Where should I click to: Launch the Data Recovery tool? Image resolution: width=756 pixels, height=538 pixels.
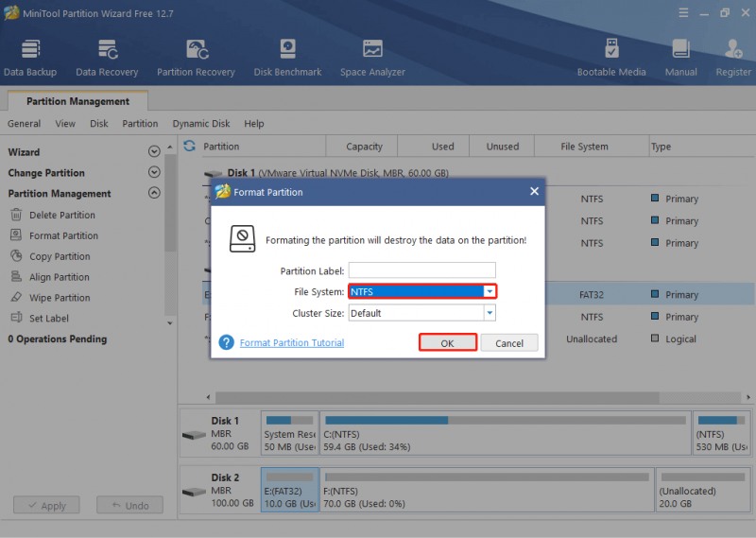click(107, 58)
